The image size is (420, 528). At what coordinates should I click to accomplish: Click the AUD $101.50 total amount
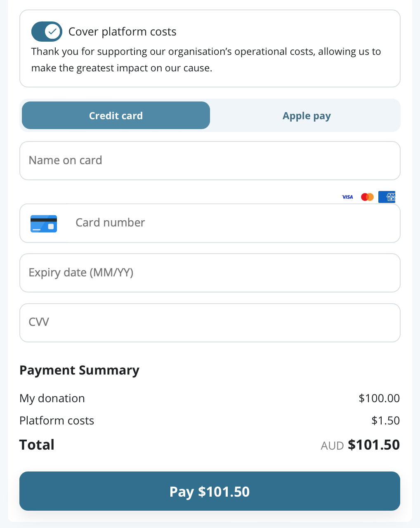pyautogui.click(x=360, y=445)
